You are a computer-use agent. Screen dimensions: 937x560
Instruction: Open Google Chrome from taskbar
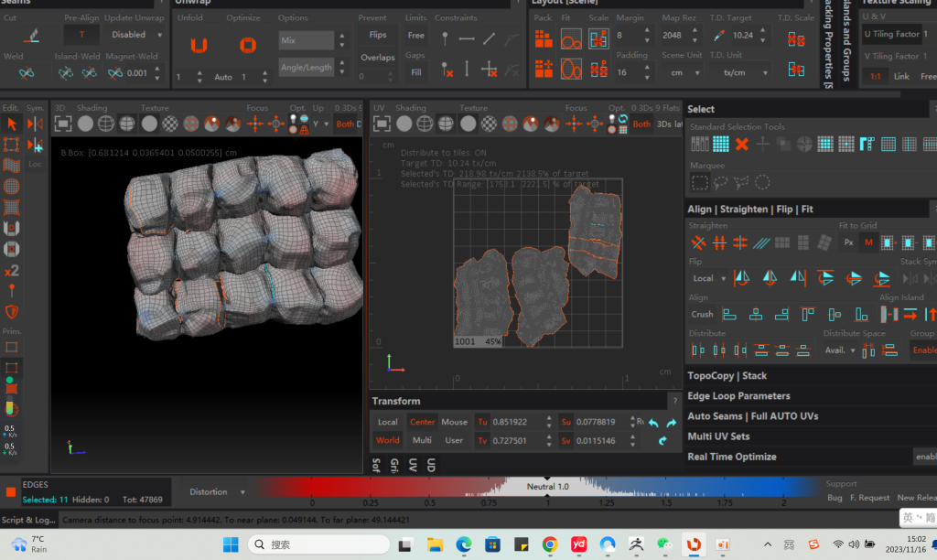tap(550, 544)
